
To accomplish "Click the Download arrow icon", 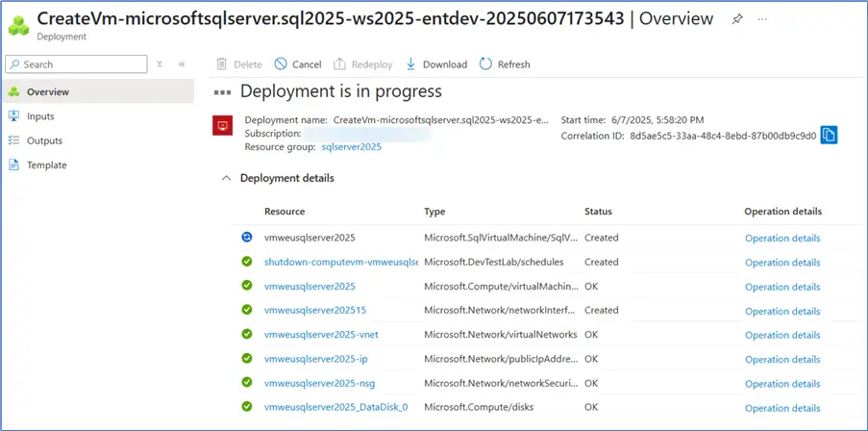I will (x=410, y=64).
